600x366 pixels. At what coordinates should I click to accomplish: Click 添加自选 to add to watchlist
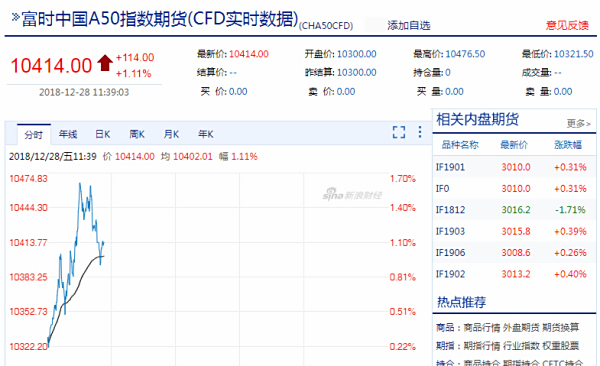(409, 26)
